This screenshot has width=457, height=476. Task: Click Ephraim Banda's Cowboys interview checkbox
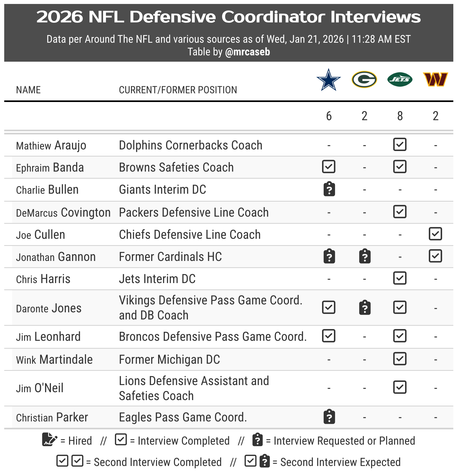[x=329, y=167]
